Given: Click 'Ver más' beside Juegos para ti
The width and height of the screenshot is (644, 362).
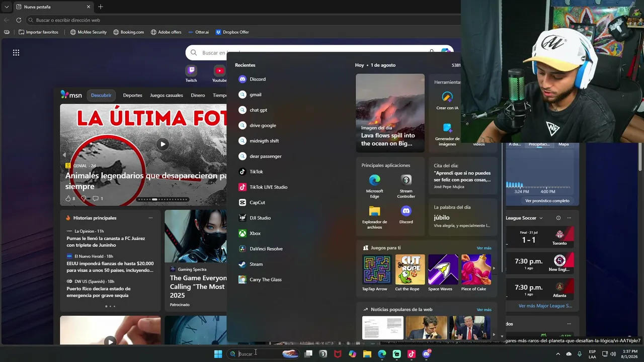Looking at the screenshot, I should point(484,248).
